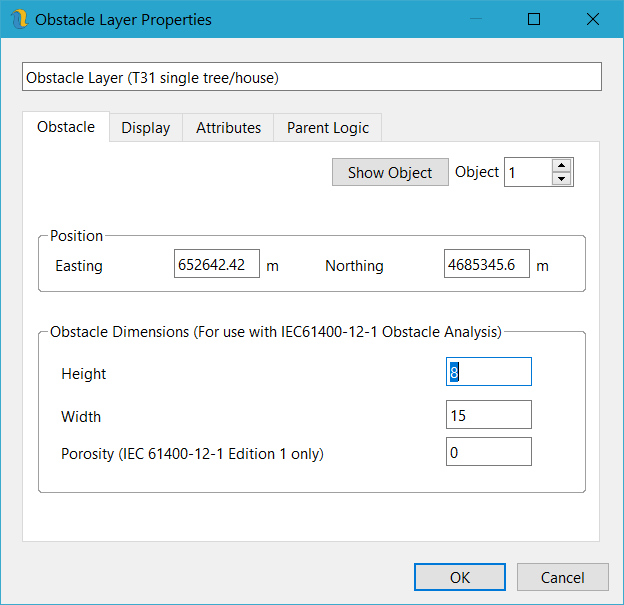Focus the Height input box

coord(489,372)
